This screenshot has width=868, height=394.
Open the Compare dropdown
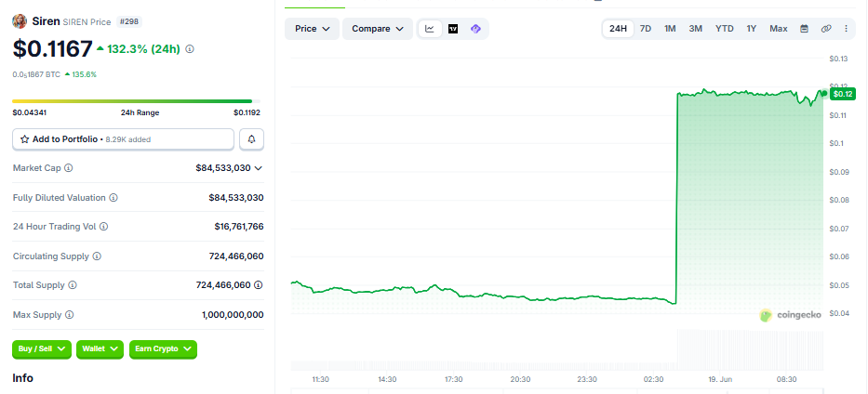coord(378,29)
